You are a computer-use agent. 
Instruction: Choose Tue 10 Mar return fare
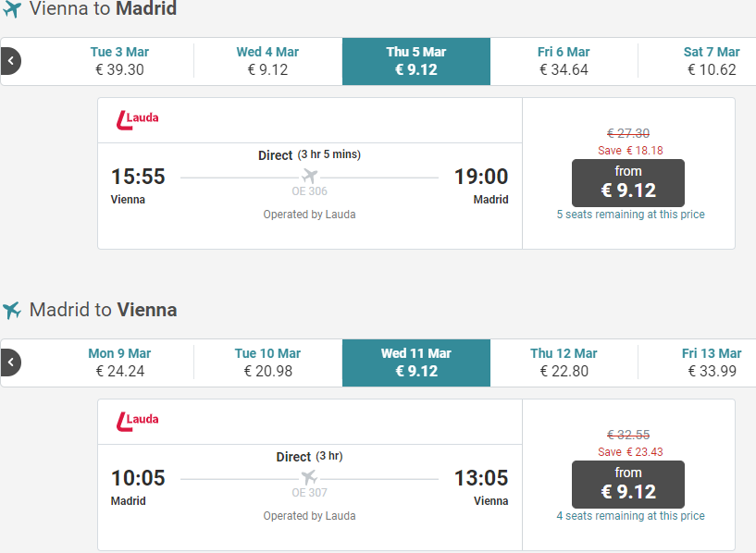tap(267, 363)
